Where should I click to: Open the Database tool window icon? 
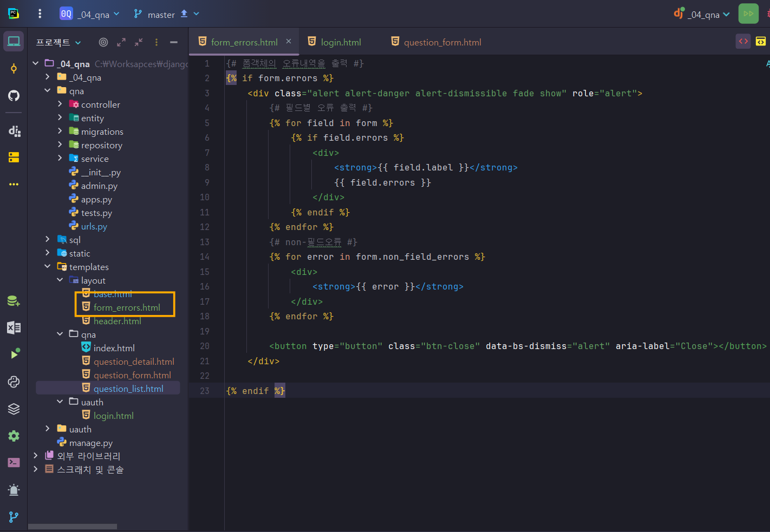14,301
